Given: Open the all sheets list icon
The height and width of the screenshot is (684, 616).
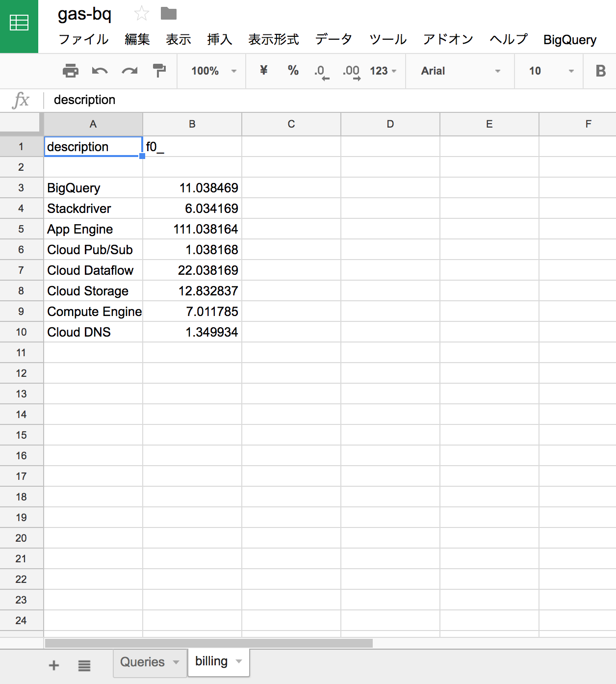Looking at the screenshot, I should click(84, 665).
